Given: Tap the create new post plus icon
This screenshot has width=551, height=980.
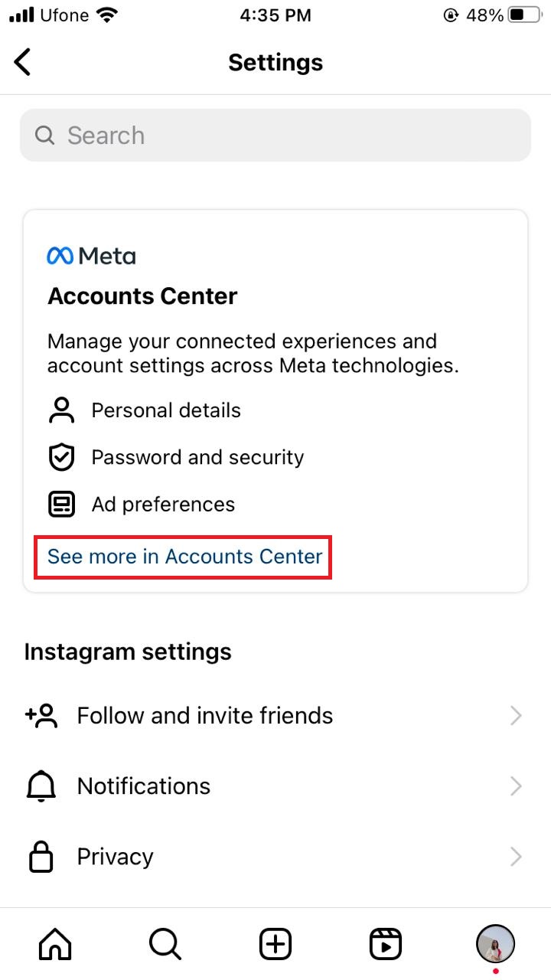Looking at the screenshot, I should [275, 944].
